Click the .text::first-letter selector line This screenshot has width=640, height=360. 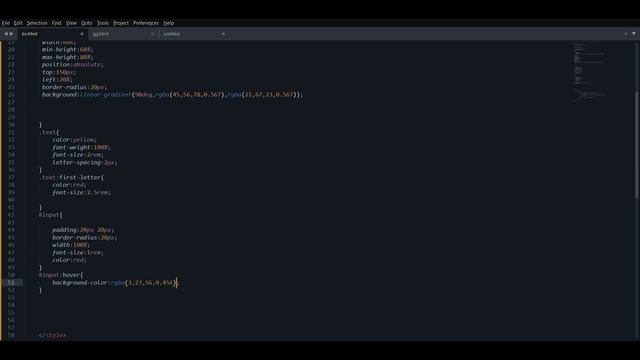pyautogui.click(x=71, y=178)
